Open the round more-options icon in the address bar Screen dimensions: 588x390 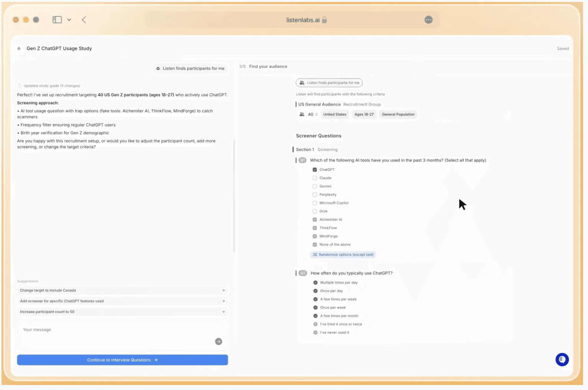[429, 20]
